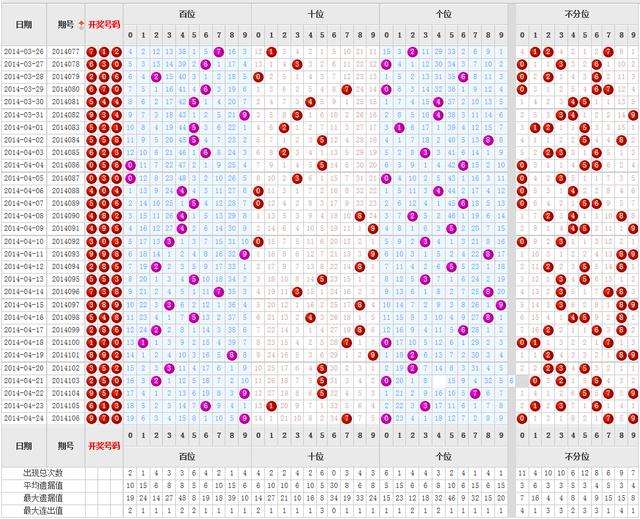Click the red 开奖号码 label in the footer
Screen dimensions: 640x519
pos(104,446)
